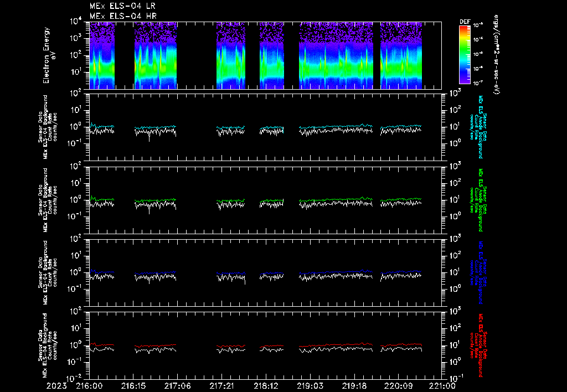Click the "219:03" time axis label
Image resolution: width=567 pixels, height=392 pixels.
pos(310,386)
